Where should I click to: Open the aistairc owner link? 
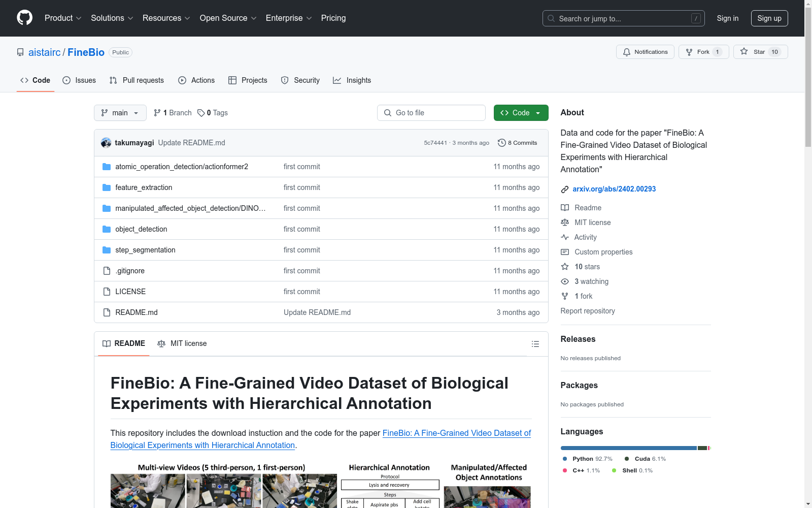tap(45, 52)
